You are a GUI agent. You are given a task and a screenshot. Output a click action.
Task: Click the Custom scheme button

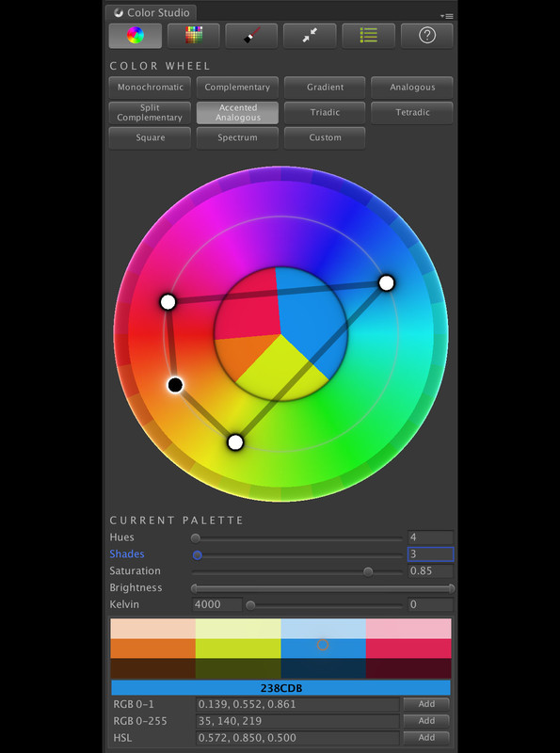[325, 137]
